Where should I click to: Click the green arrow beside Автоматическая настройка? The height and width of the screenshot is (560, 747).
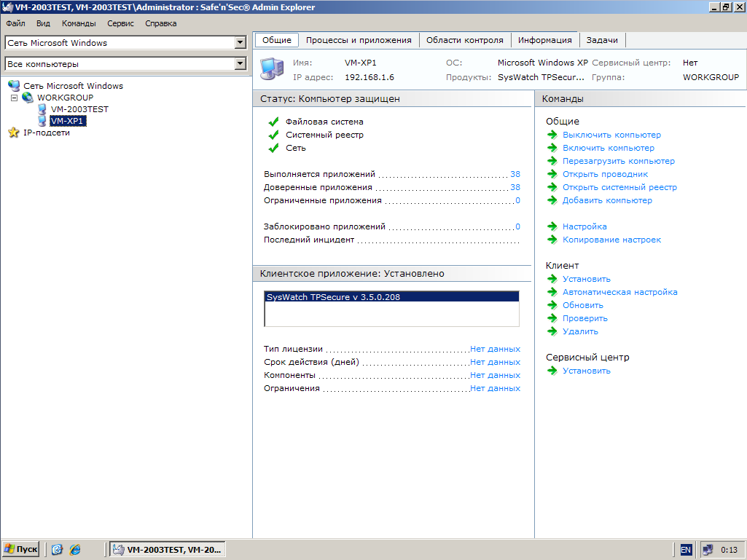(x=552, y=292)
